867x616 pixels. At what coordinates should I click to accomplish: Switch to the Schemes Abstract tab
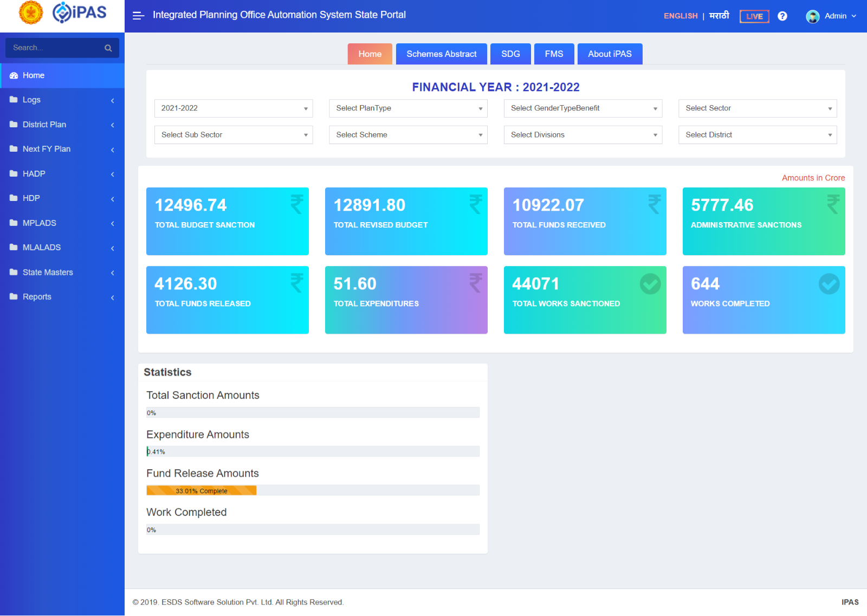point(441,54)
